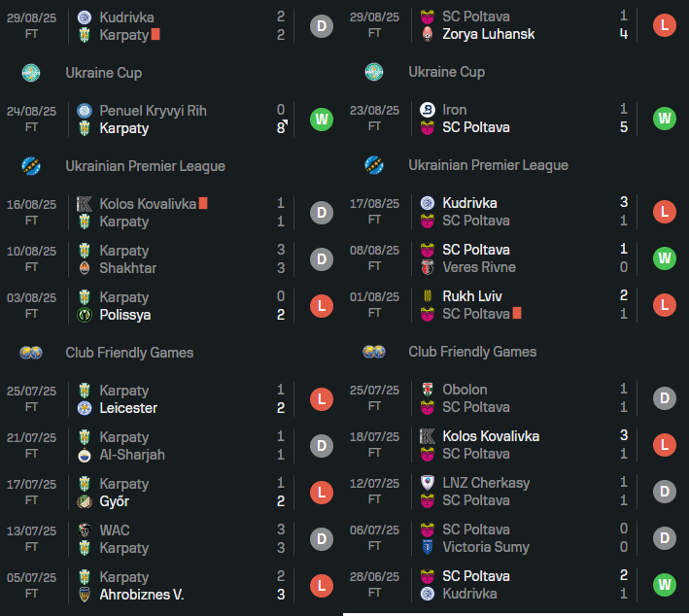Screen dimensions: 689x616
Task: Select the Rukh Lviv club logo
Action: [x=428, y=296]
